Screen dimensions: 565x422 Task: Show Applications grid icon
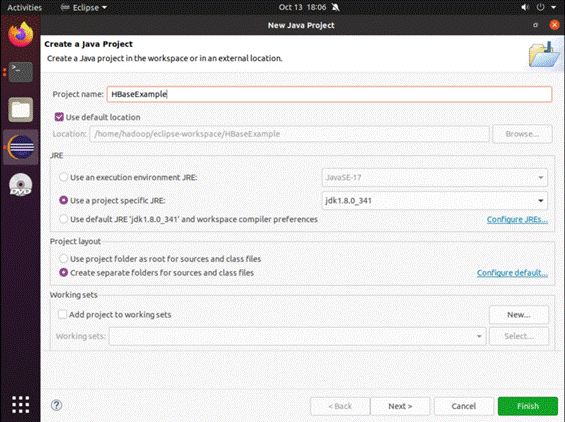(x=21, y=404)
